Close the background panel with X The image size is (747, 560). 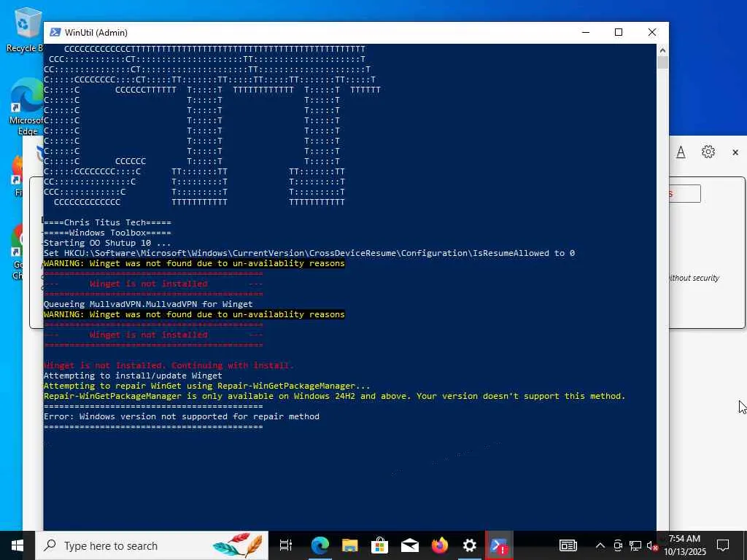click(735, 152)
